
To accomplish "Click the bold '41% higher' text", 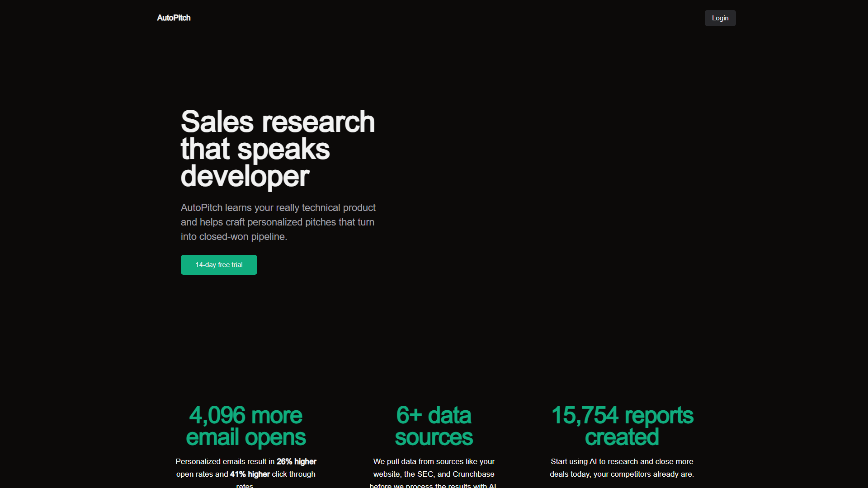I will (x=250, y=474).
